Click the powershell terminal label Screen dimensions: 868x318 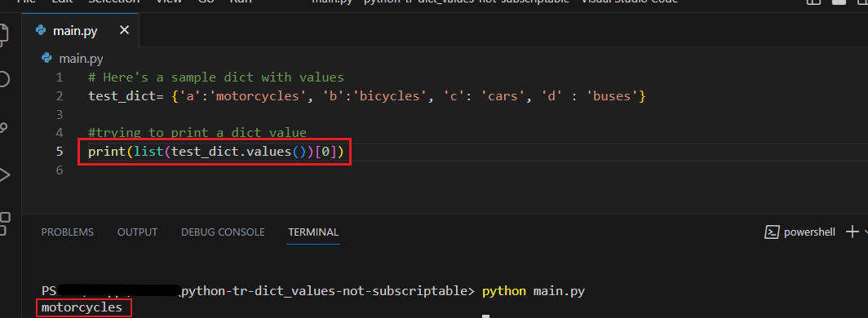point(809,233)
